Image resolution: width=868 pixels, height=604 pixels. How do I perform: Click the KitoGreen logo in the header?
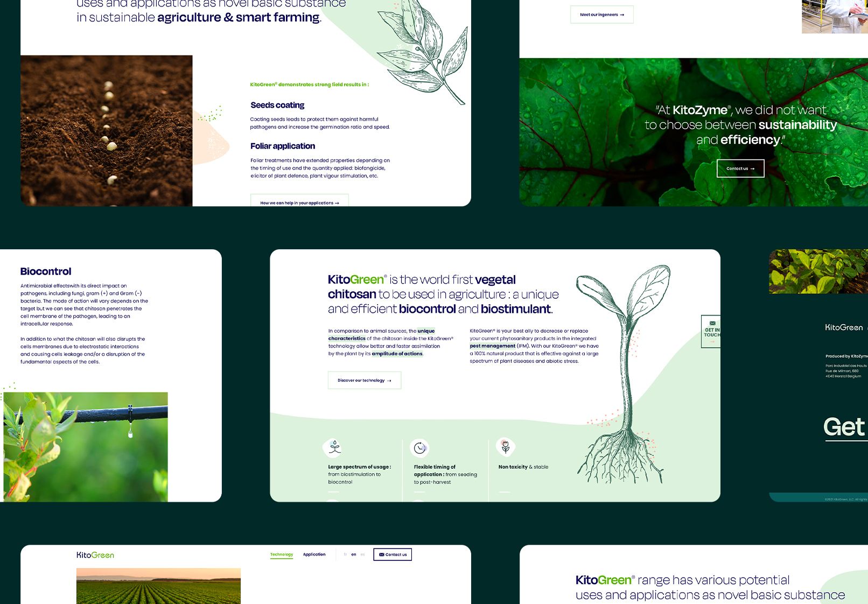[95, 555]
